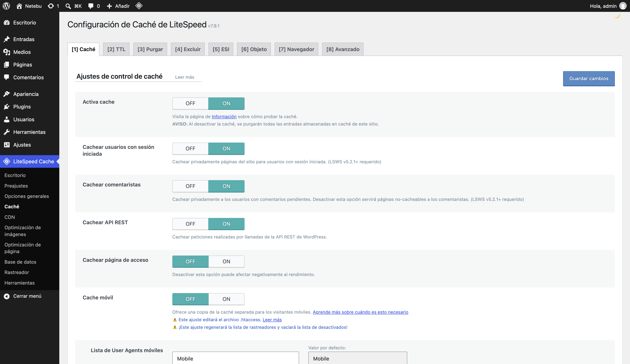Open Preajustes in LiteSpeed submenu
The width and height of the screenshot is (630, 364).
tap(16, 186)
